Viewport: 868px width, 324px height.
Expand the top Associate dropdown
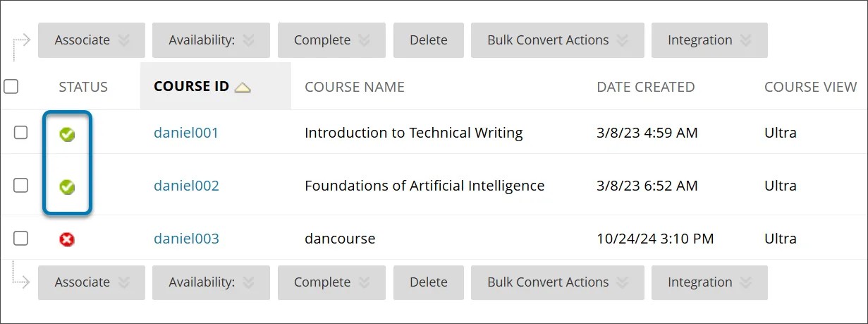click(91, 40)
